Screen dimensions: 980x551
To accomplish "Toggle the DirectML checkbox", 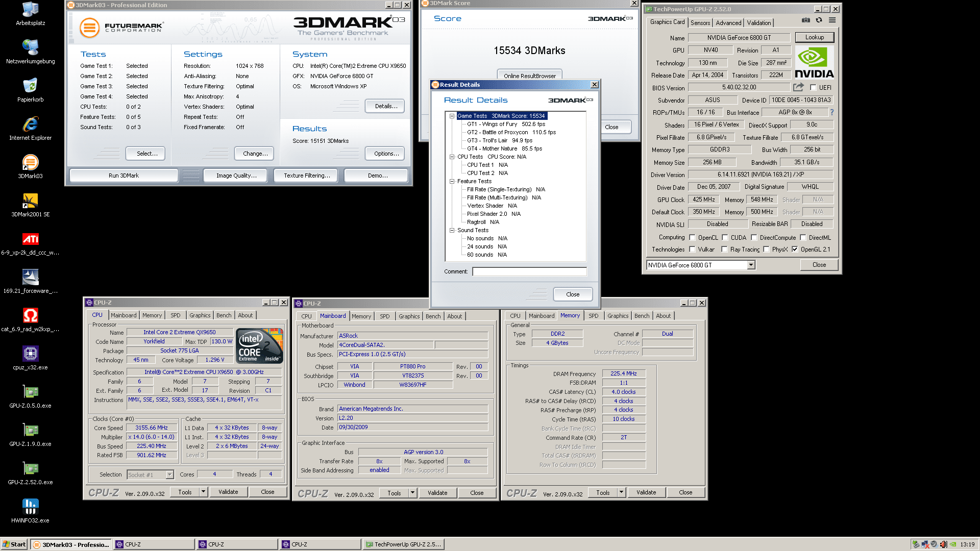I will point(803,238).
